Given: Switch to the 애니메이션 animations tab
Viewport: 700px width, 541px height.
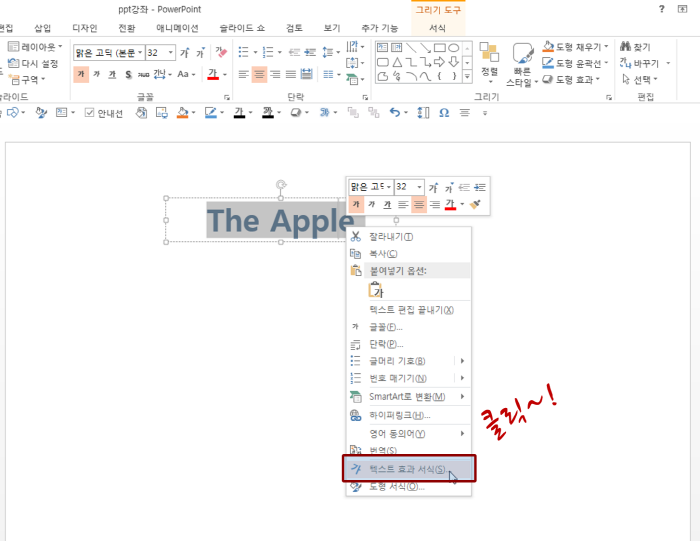Looking at the screenshot, I should pyautogui.click(x=177, y=28).
